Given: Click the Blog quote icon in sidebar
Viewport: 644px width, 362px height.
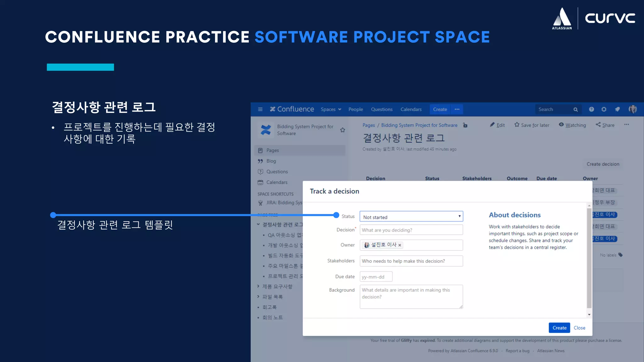Looking at the screenshot, I should [260, 161].
